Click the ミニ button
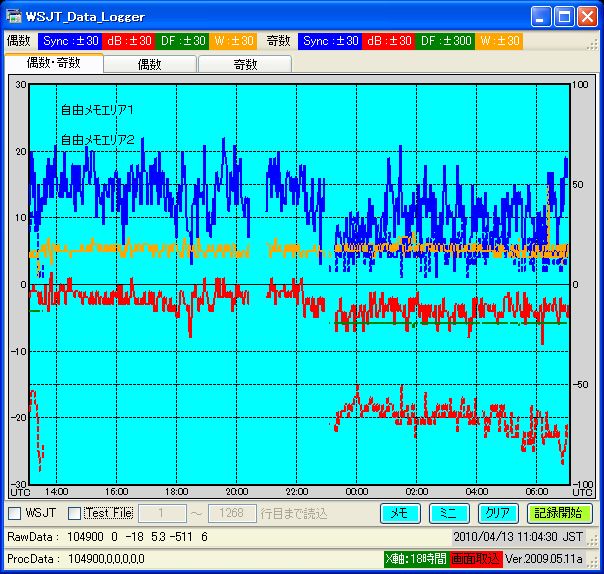Viewport: 604px width, 574px height. click(x=449, y=513)
